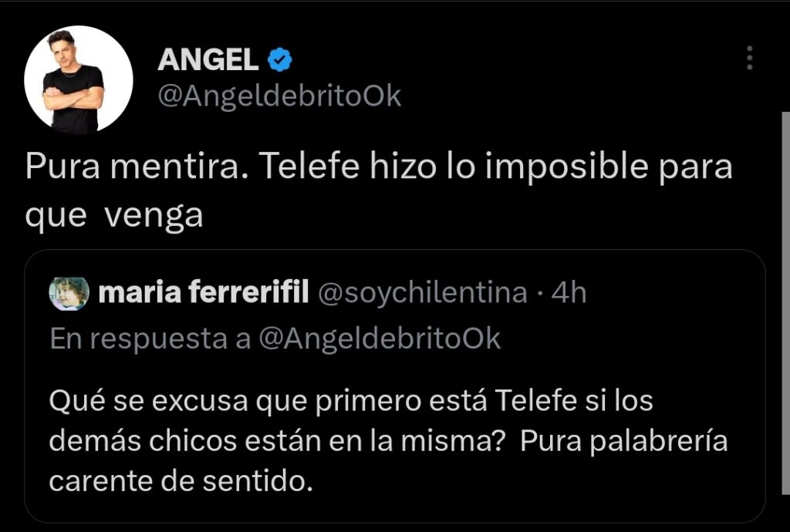This screenshot has height=532, width=790.
Task: Open @AngeldebritoOk mention in the reply line
Action: (x=379, y=338)
